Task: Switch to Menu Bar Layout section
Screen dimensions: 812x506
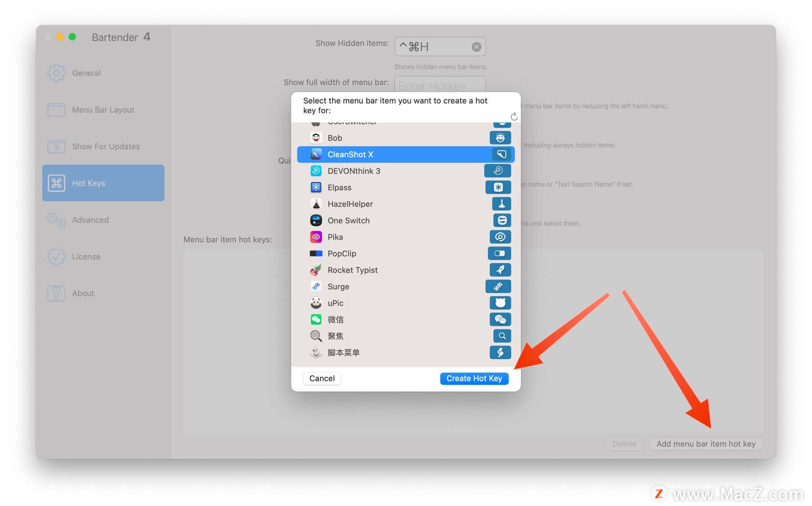Action: pyautogui.click(x=103, y=110)
